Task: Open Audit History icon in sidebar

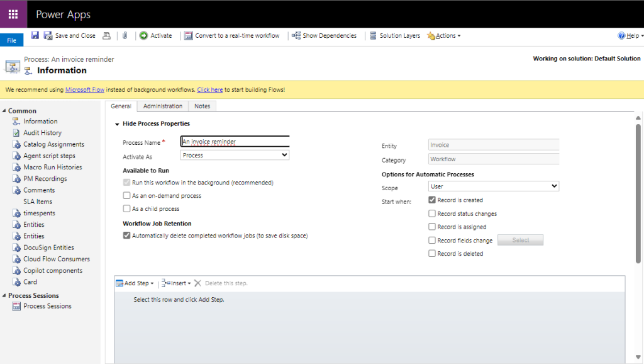Action: click(16, 133)
